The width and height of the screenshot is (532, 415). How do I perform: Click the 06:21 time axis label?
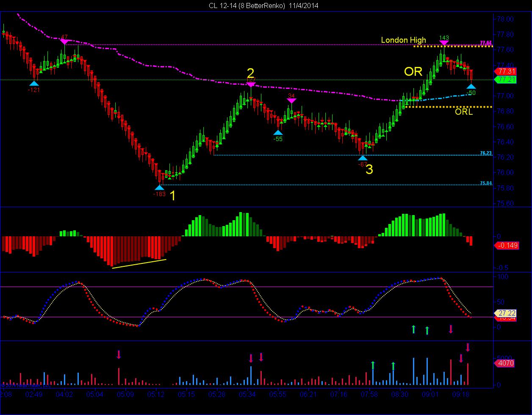coord(308,394)
